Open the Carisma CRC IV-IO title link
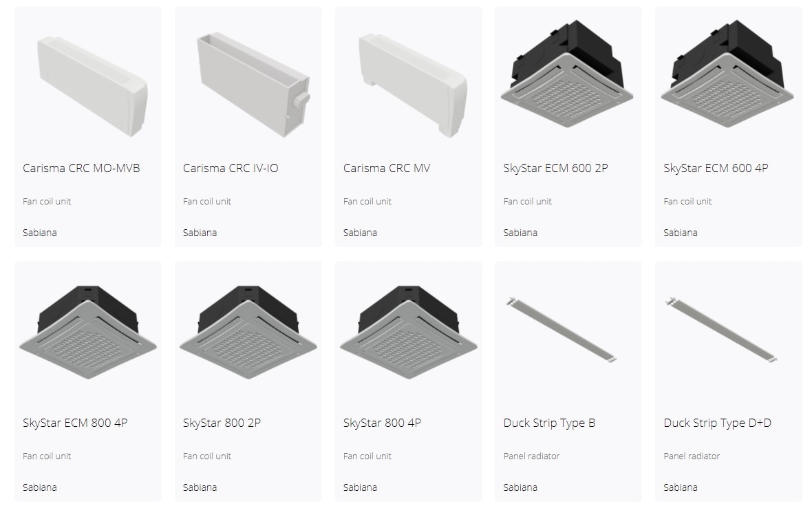Screen dimensions: 812x515 point(231,169)
